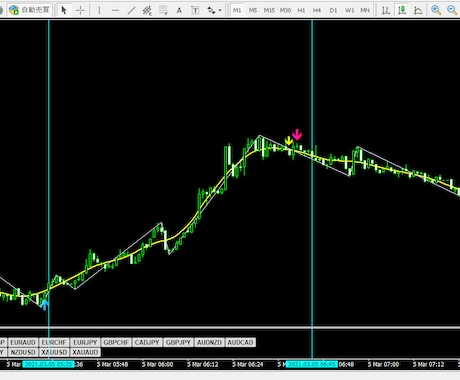Image resolution: width=460 pixels, height=380 pixels.
Task: Switch chart to M5 timeframe
Action: [253, 10]
